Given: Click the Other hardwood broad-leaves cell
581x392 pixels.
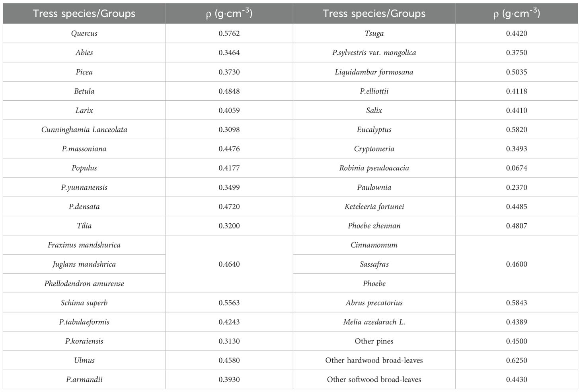Looking at the screenshot, I should [374, 361].
